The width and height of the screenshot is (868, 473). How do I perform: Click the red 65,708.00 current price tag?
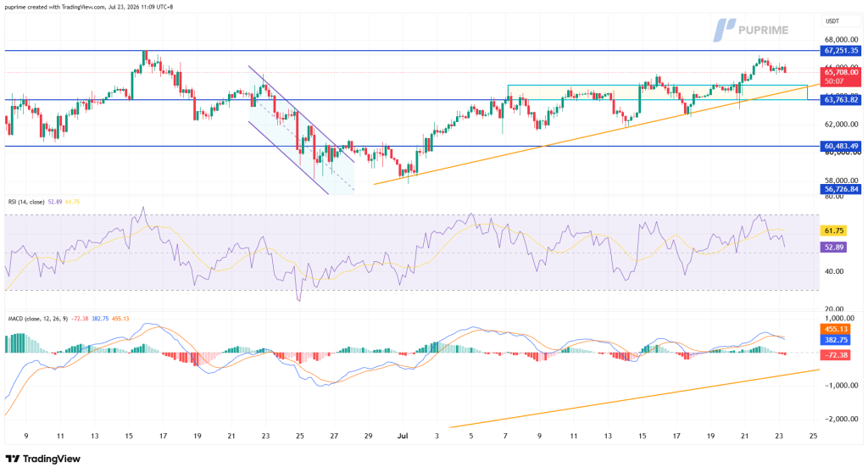841,72
